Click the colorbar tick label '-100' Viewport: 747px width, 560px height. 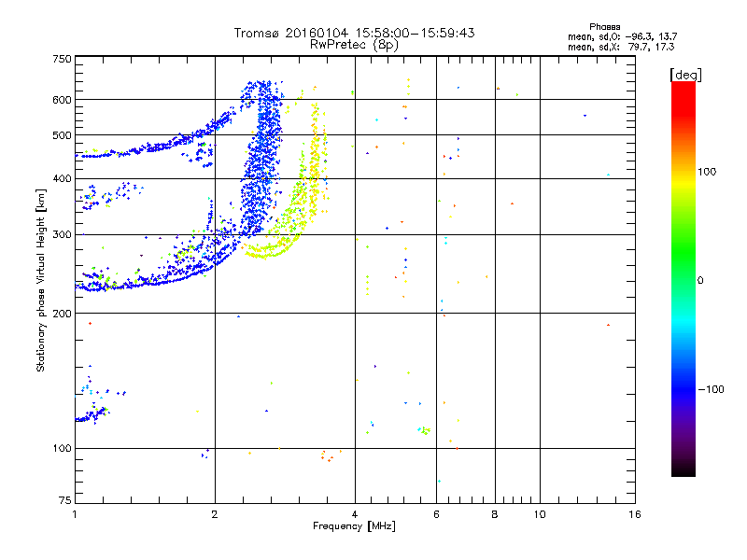coord(711,389)
